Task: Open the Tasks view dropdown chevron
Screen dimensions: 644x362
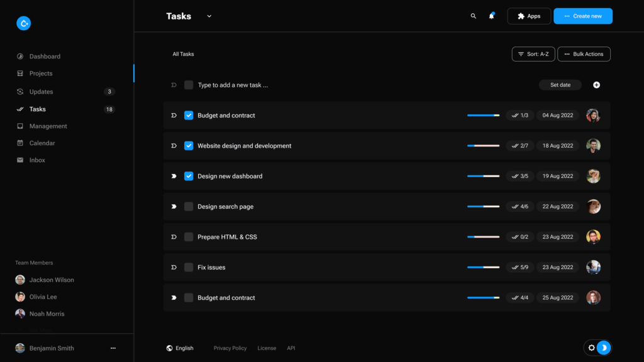Action: 209,16
